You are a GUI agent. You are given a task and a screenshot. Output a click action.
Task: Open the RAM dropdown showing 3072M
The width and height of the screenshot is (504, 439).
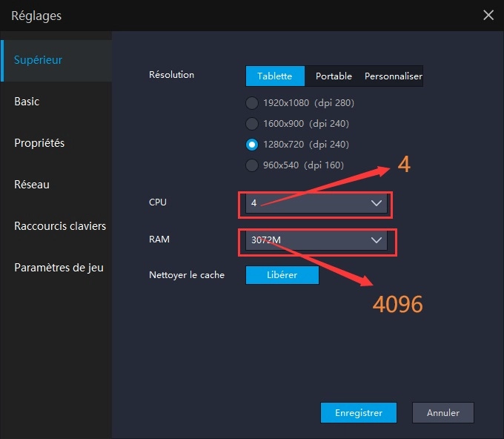(316, 240)
